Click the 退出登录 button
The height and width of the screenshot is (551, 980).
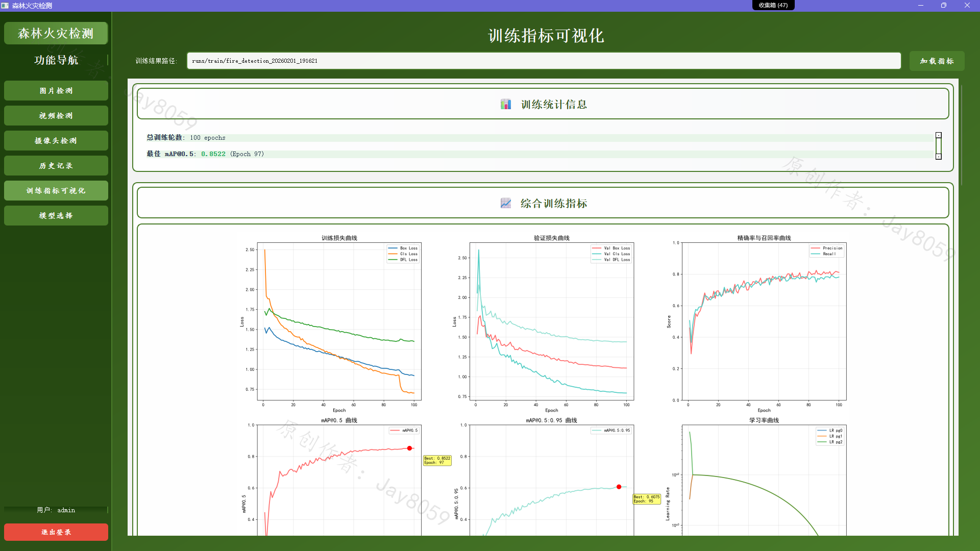(x=56, y=532)
